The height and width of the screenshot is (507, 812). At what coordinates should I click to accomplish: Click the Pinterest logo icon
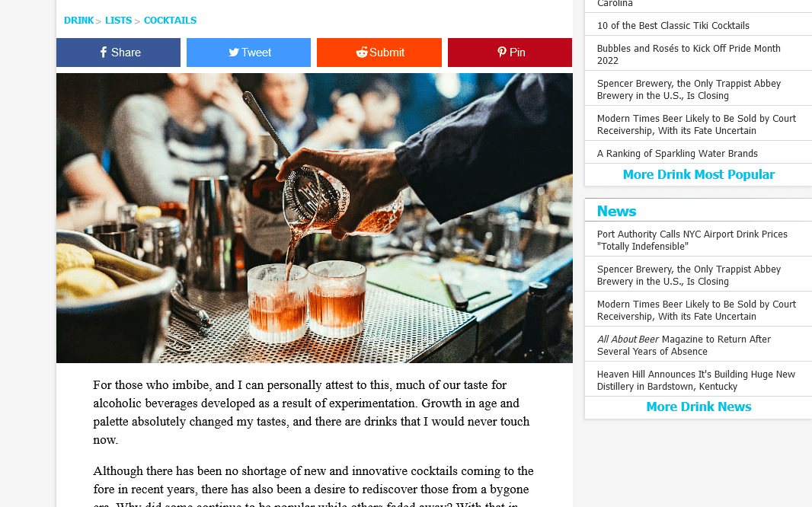[x=502, y=52]
